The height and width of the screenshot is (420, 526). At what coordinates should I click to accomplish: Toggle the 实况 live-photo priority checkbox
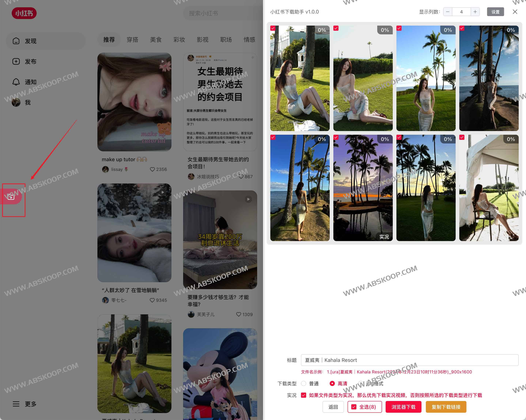pos(304,395)
